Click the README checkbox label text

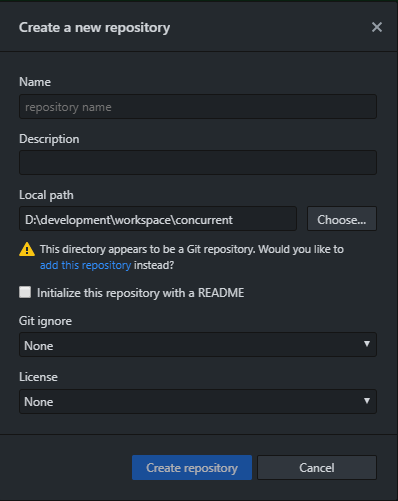point(140,293)
